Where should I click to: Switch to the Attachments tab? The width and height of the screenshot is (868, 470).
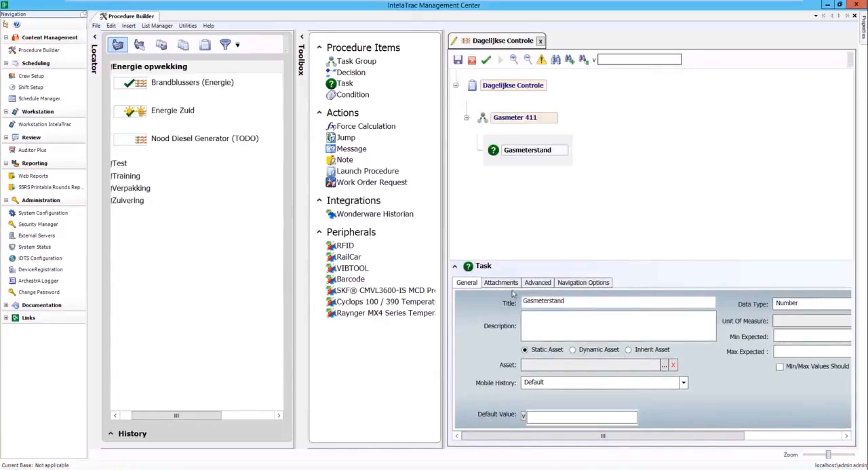[501, 282]
